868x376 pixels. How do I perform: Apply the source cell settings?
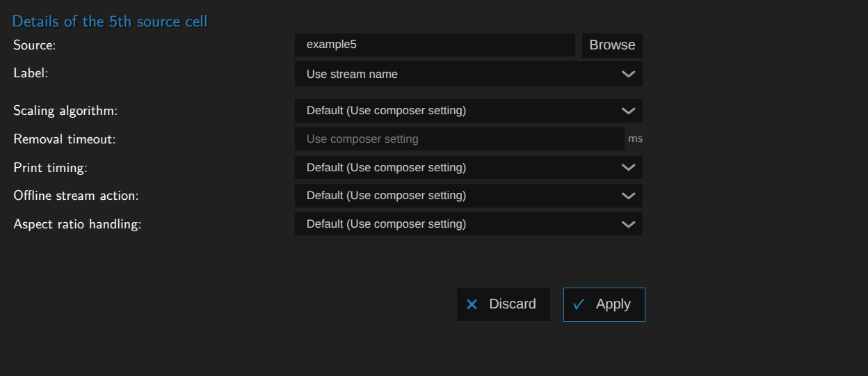[x=604, y=304]
